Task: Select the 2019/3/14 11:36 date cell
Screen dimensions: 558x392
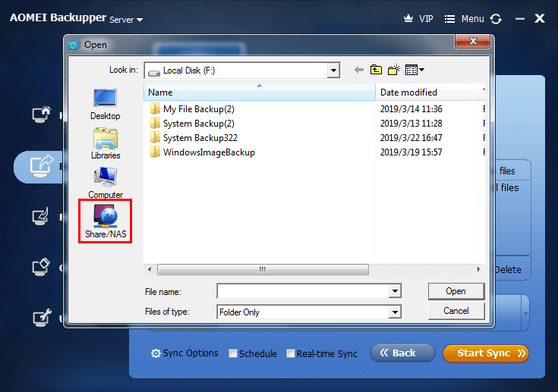Action: pyautogui.click(x=411, y=108)
